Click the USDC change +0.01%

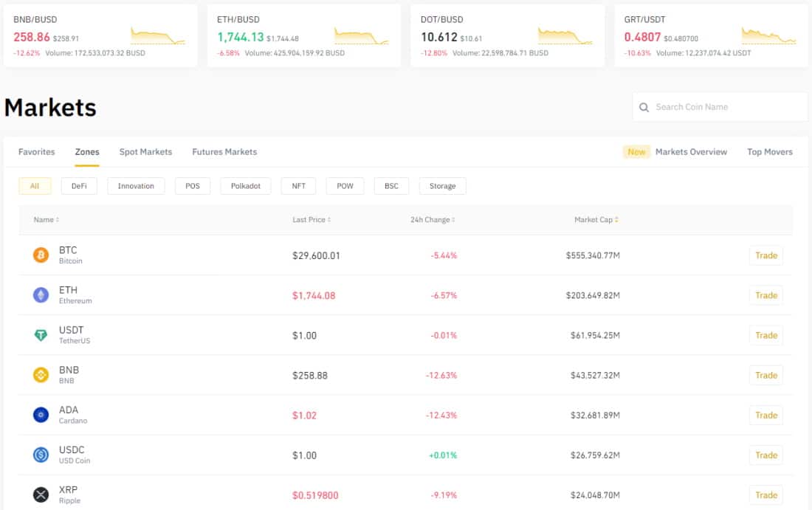443,455
